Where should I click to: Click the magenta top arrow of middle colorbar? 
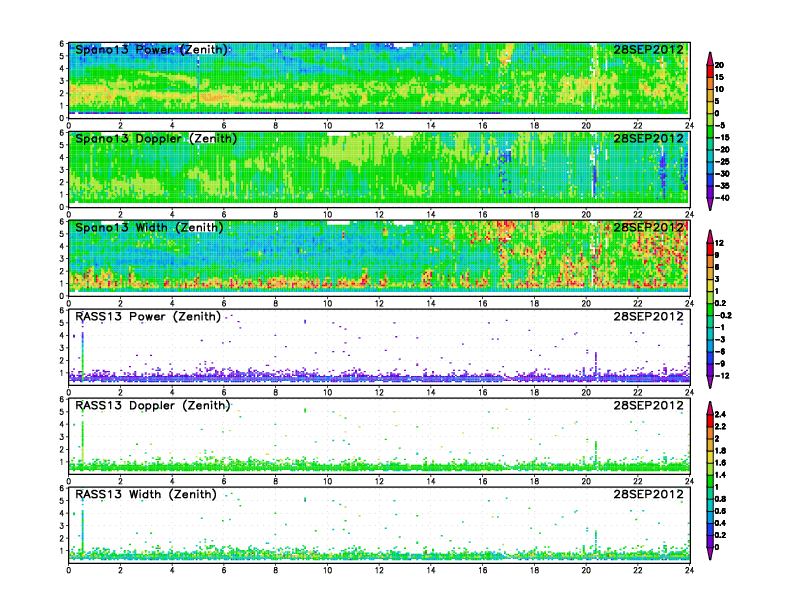point(710,236)
